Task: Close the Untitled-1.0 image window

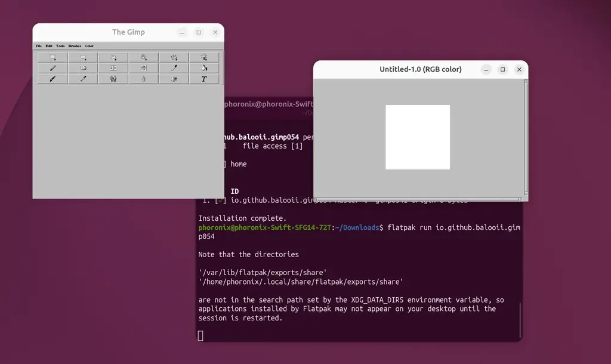Action: click(520, 69)
